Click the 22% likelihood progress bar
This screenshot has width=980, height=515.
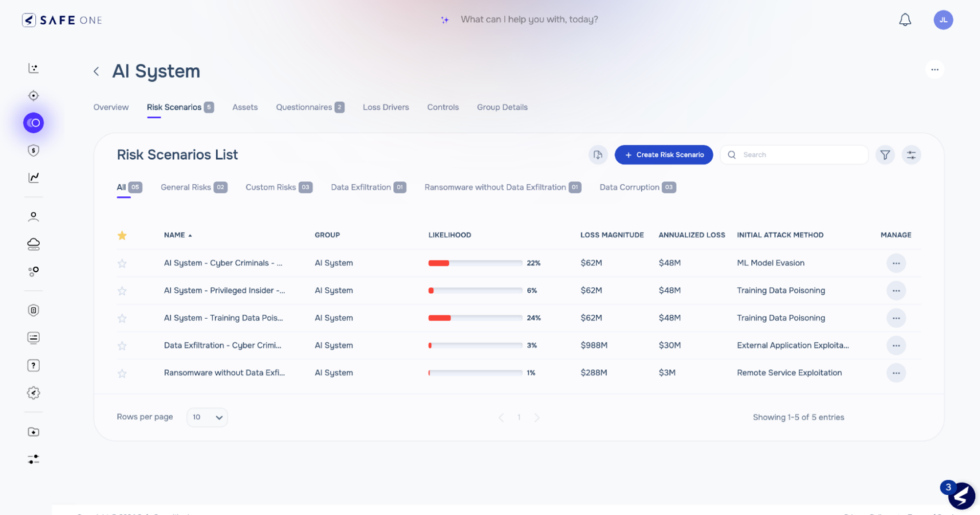tap(475, 262)
